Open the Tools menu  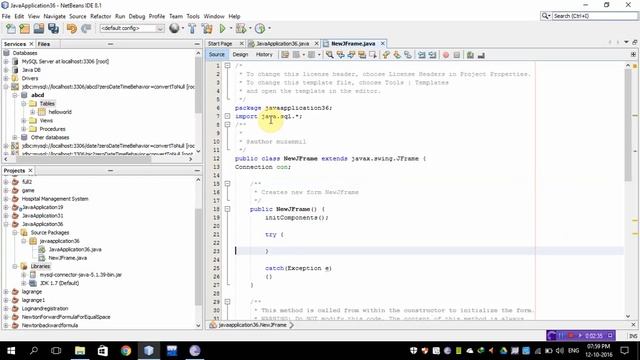coord(193,16)
